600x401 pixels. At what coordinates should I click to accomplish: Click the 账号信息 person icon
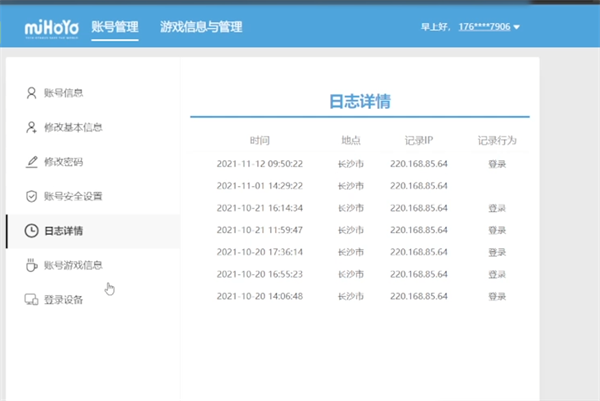[x=30, y=93]
